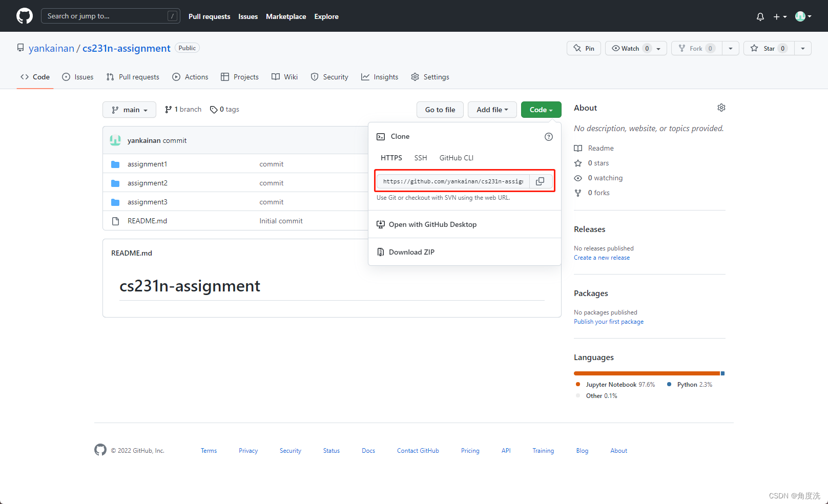Click the Jupyter Notebook 97.6% language entry

pos(615,385)
